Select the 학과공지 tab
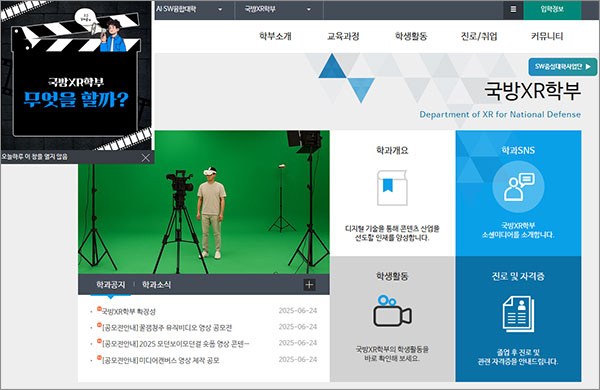The width and height of the screenshot is (600, 390). pyautogui.click(x=111, y=284)
